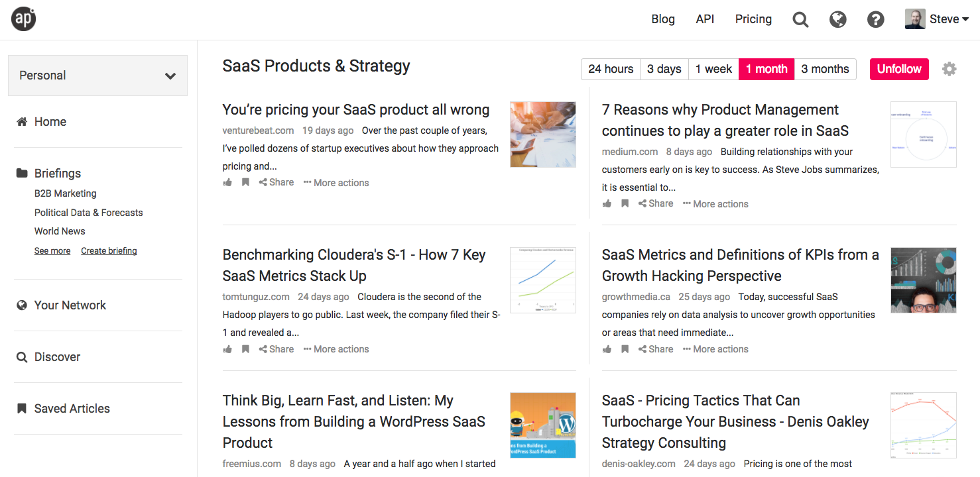Open briefing settings gear icon
The image size is (980, 477).
tap(949, 69)
